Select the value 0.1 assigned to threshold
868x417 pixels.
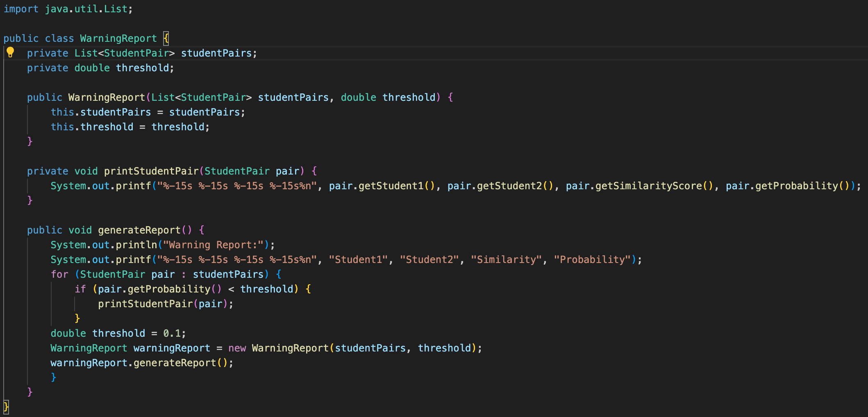tap(173, 333)
